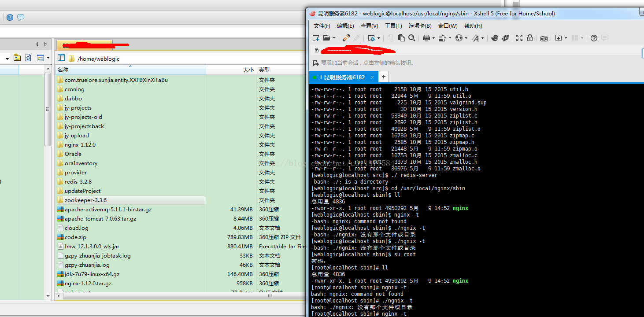Click the padlock icon in address bar
This screenshot has height=317, width=644.
point(316,50)
